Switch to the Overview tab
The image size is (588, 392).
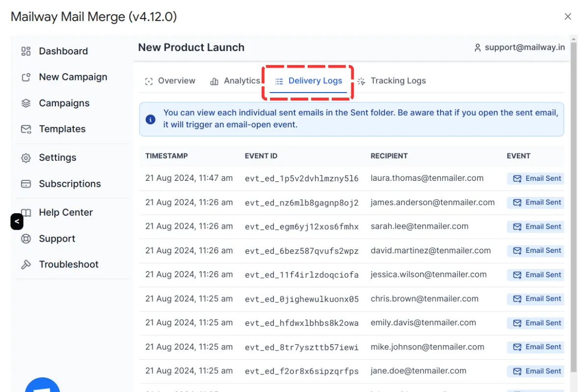point(170,81)
